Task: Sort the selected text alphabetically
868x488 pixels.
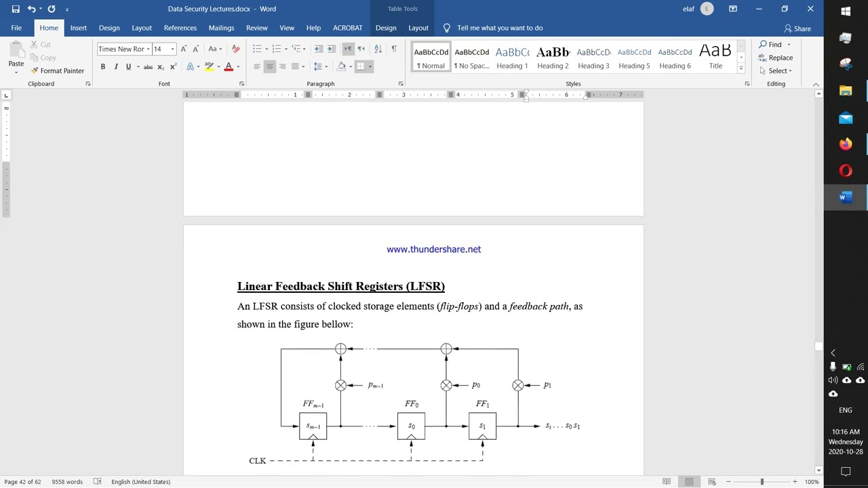Action: coord(378,49)
